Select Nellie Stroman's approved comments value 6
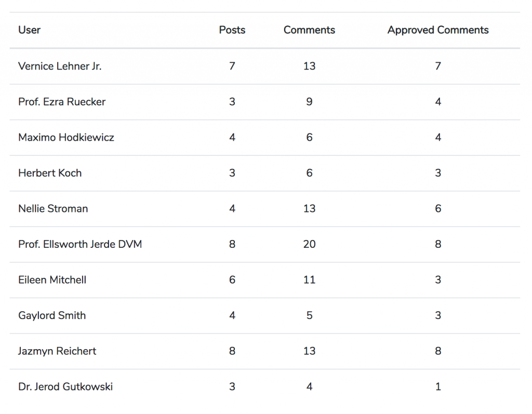This screenshot has height=414, width=532. point(438,209)
